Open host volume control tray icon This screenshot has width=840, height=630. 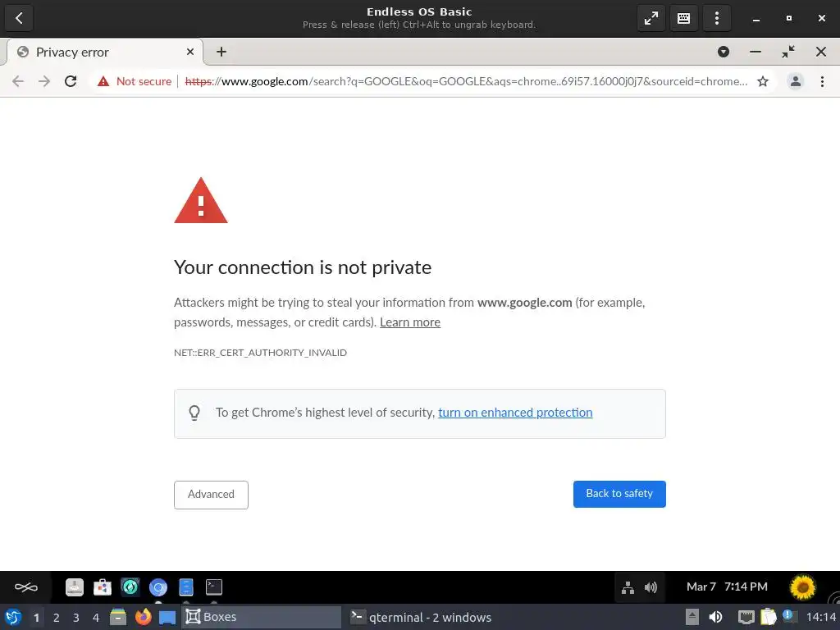coord(715,618)
